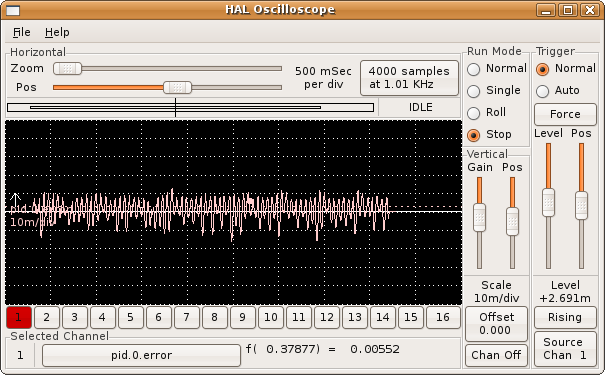Maximize the HAL Oscilloscope window

[x=568, y=10]
